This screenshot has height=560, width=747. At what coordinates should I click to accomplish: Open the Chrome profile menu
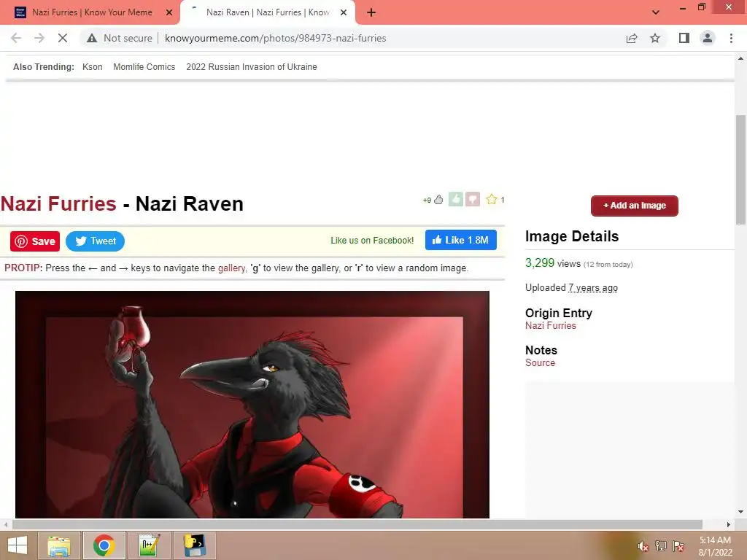(x=708, y=38)
